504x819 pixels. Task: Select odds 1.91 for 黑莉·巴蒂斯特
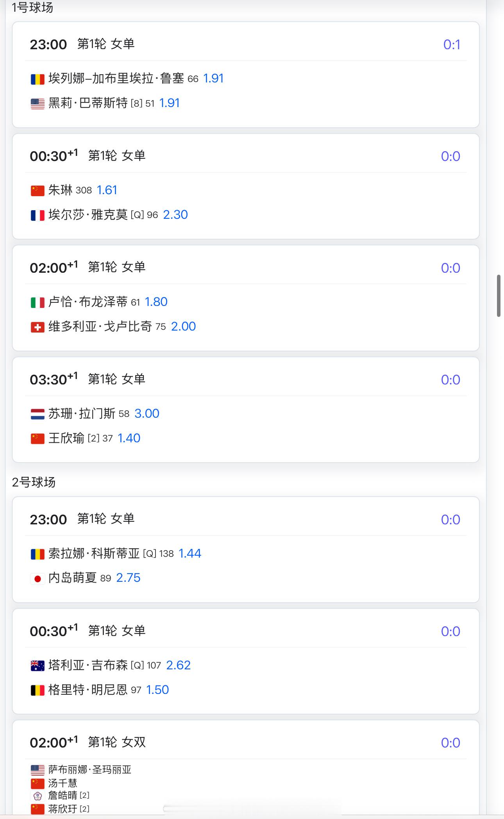pyautogui.click(x=170, y=103)
